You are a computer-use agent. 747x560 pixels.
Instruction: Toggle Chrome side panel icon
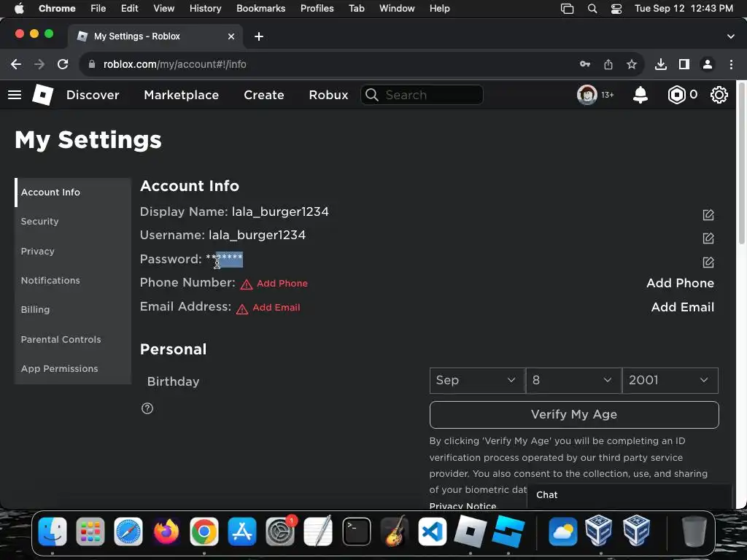[x=684, y=64]
